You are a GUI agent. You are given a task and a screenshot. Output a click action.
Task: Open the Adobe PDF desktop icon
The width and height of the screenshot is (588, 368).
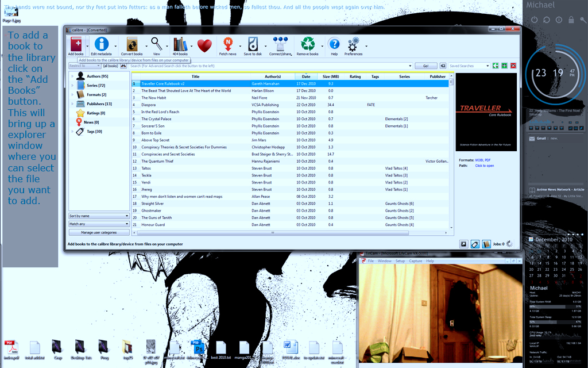coord(11,347)
